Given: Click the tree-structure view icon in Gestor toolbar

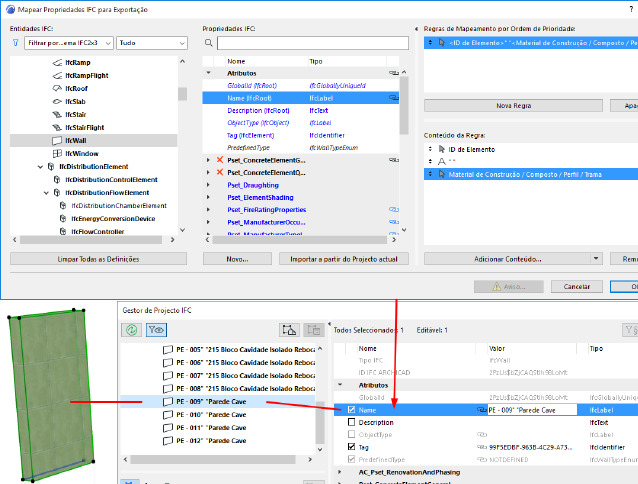Looking at the screenshot, I should [289, 330].
